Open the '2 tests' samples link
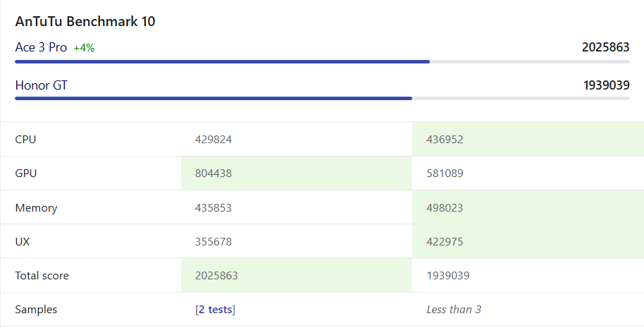The width and height of the screenshot is (644, 328). pyautogui.click(x=216, y=310)
